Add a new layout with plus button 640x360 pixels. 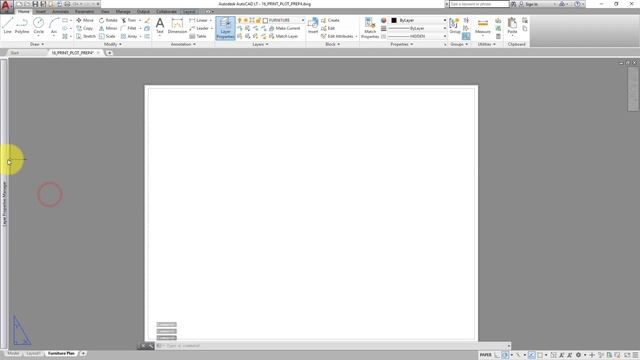coord(83,353)
